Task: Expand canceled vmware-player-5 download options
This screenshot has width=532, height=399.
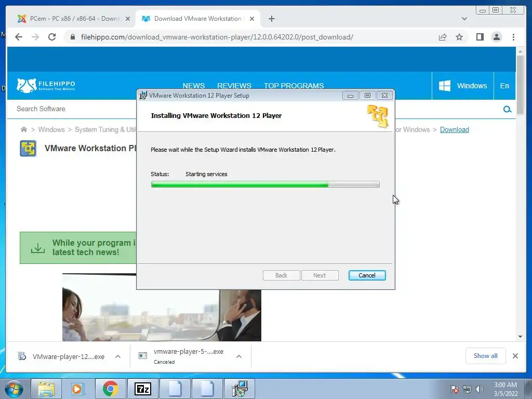Action: pos(239,356)
